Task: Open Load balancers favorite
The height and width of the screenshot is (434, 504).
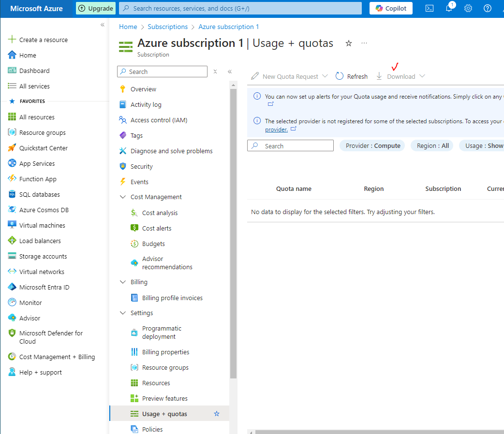Action: coord(40,241)
